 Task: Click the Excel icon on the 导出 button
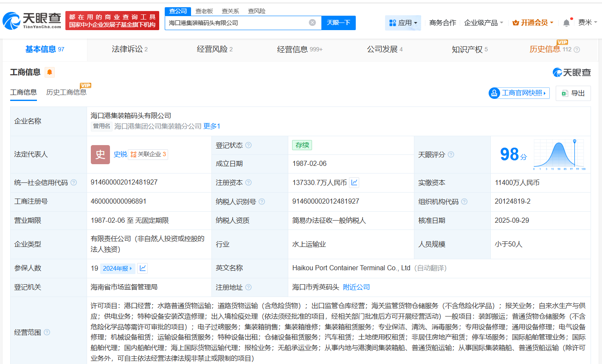[565, 93]
